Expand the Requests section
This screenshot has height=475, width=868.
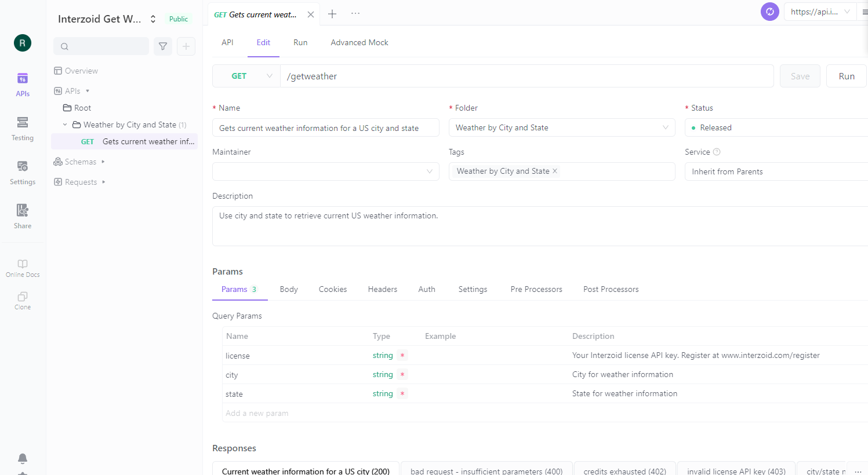tap(104, 182)
